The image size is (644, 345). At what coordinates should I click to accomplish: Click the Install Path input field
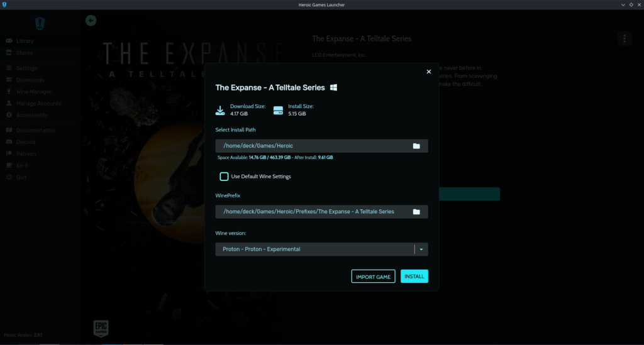tap(321, 146)
